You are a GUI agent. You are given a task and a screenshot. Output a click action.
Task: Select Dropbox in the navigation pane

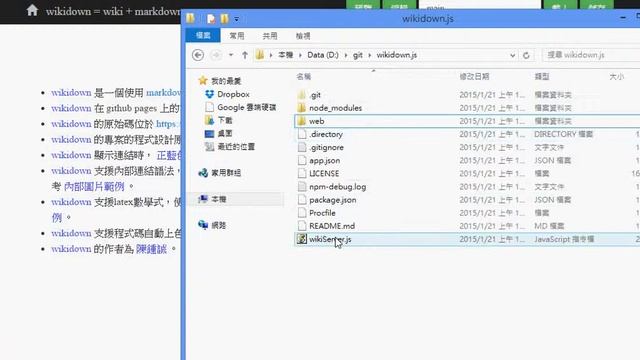point(233,94)
